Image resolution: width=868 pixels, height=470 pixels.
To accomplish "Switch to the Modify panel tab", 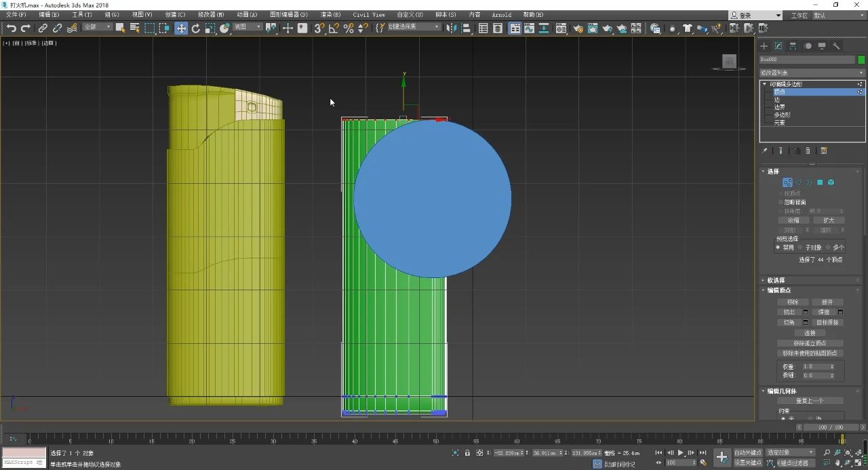I will tap(778, 46).
